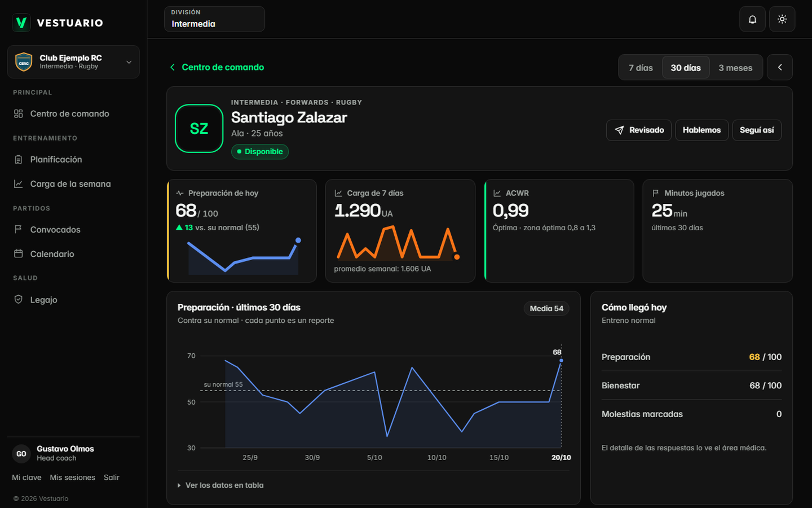Select the 3 meses range
Image resolution: width=812 pixels, height=508 pixels.
click(x=735, y=68)
